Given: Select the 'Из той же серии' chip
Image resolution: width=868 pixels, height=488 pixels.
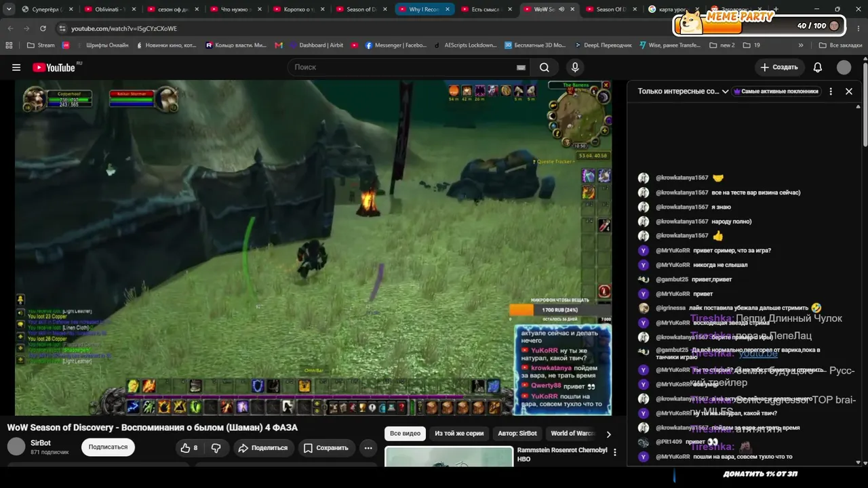Looking at the screenshot, I should (459, 434).
